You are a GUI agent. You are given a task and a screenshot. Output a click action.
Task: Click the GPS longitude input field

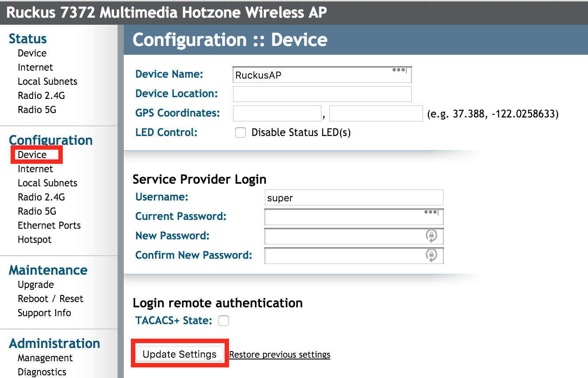pos(376,113)
